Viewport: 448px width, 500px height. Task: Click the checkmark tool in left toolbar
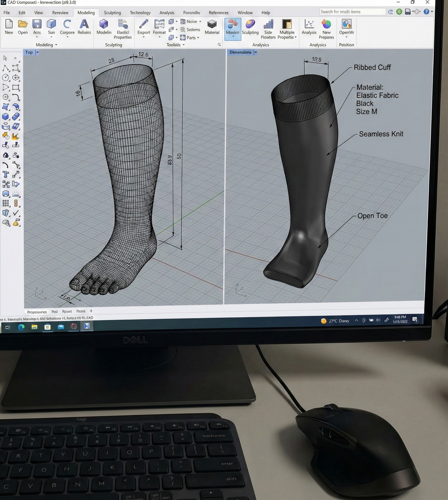16,213
